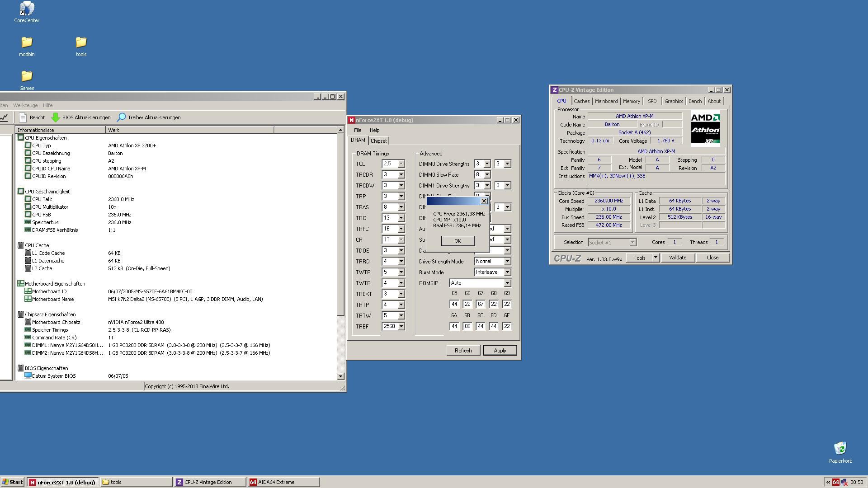Open the TRTW timing dropdown
The image size is (868, 488).
pos(401,316)
